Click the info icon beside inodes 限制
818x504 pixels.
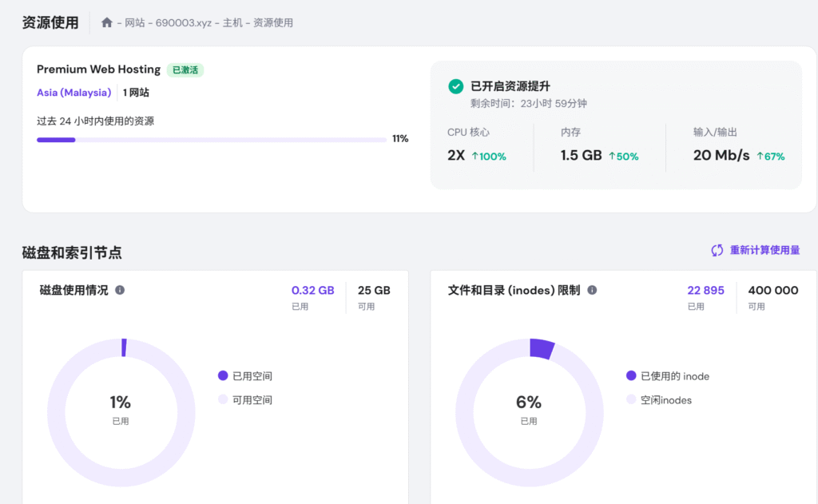point(592,290)
